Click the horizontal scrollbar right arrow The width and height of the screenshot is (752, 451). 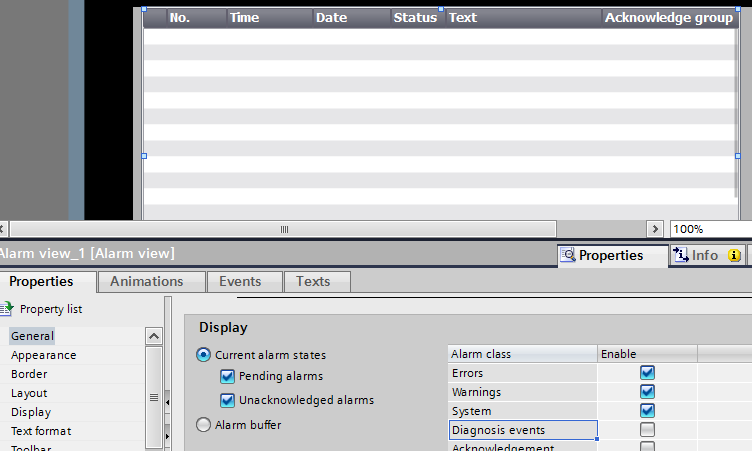655,229
